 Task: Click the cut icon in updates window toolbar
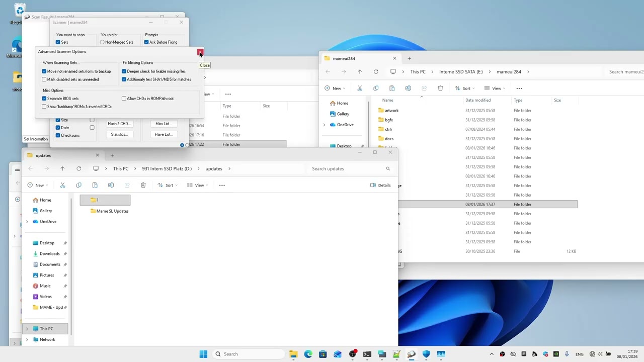tap(62, 185)
